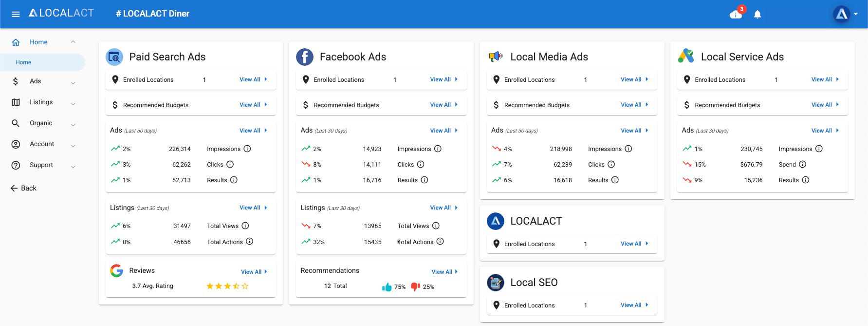This screenshot has width=868, height=326.
Task: Show info for Local Service Results
Action: point(806,180)
